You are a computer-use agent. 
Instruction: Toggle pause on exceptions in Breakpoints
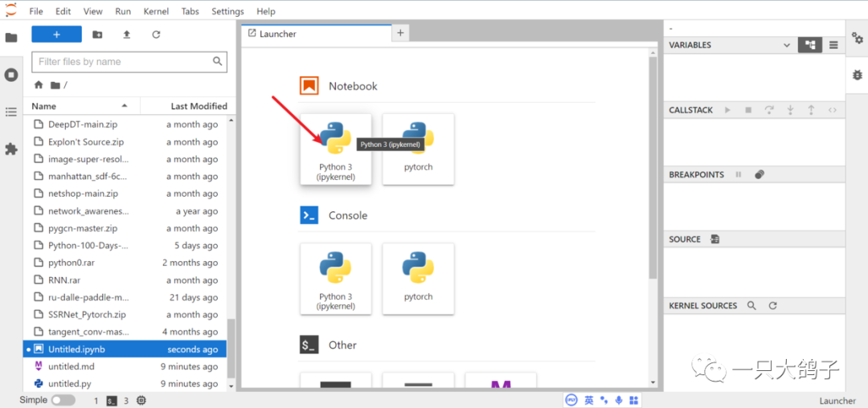739,175
